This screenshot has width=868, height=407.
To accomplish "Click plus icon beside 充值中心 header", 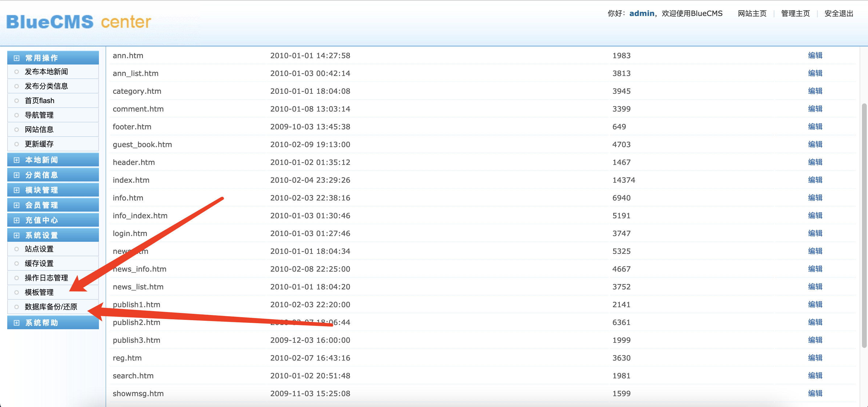I will [x=17, y=220].
